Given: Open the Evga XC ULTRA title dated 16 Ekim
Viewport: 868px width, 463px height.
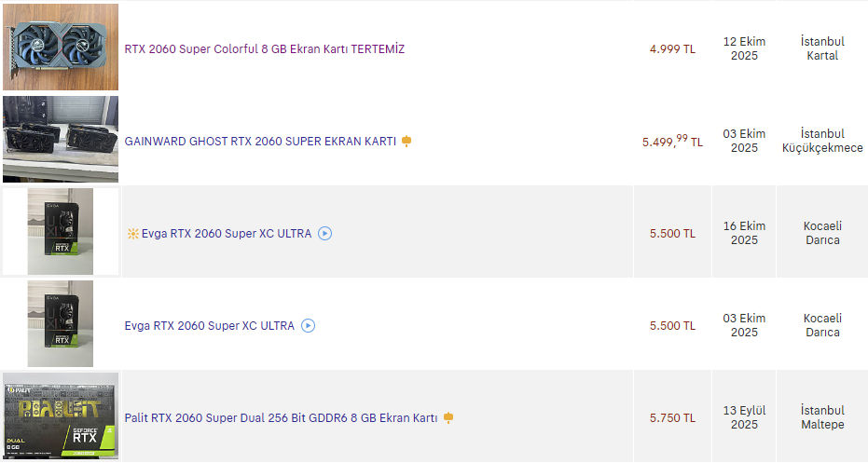Looking at the screenshot, I should tap(227, 234).
